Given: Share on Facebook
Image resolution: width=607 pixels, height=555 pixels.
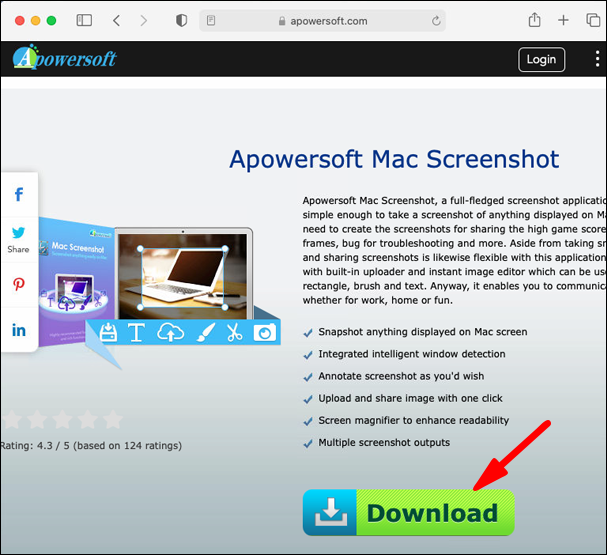Looking at the screenshot, I should coord(19,194).
